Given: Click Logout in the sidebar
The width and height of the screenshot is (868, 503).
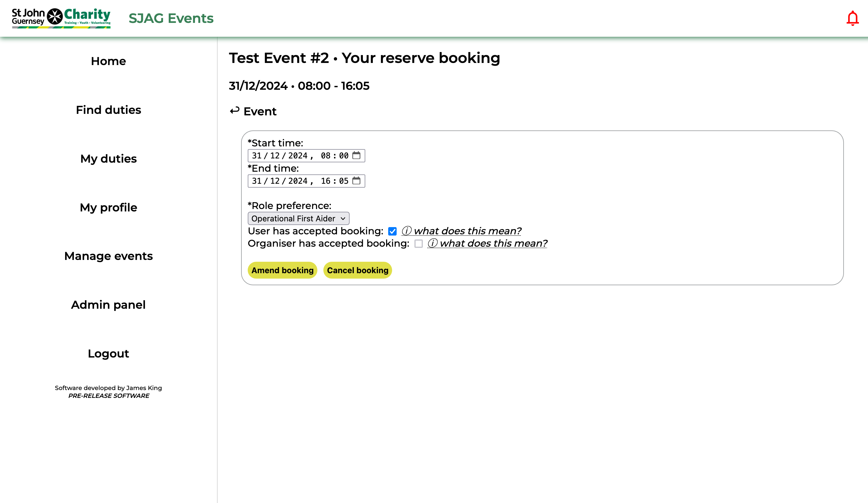Looking at the screenshot, I should tap(108, 354).
